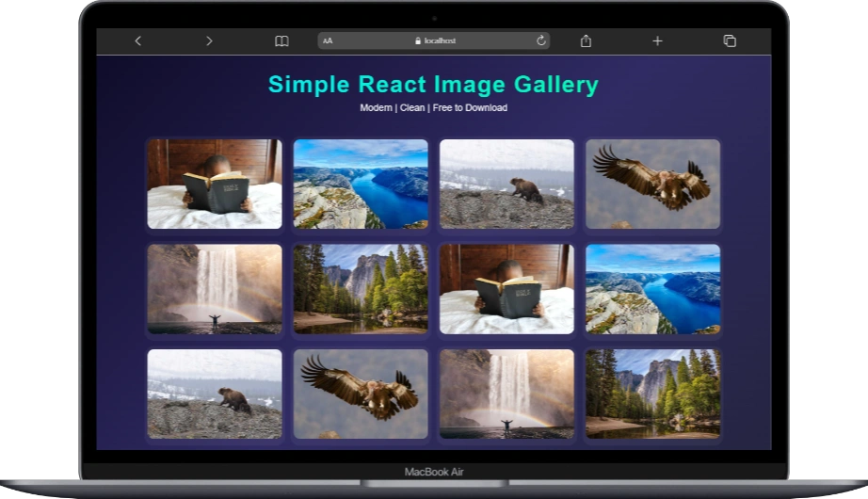Image resolution: width=868 pixels, height=499 pixels.
Task: Open the AA reader view options
Action: pyautogui.click(x=328, y=41)
